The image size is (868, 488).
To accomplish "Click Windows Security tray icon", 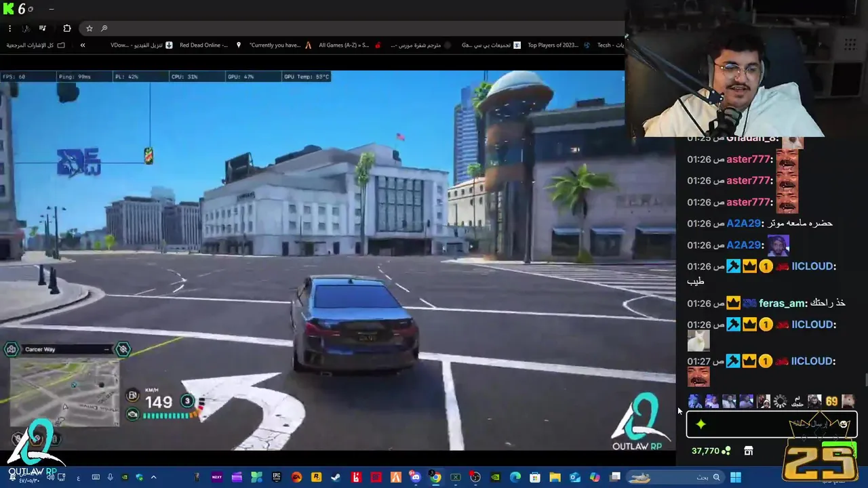I will click(139, 477).
